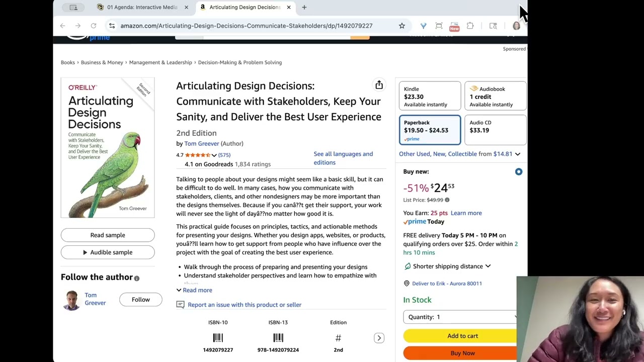Follow author Tom Greever

pyautogui.click(x=141, y=300)
